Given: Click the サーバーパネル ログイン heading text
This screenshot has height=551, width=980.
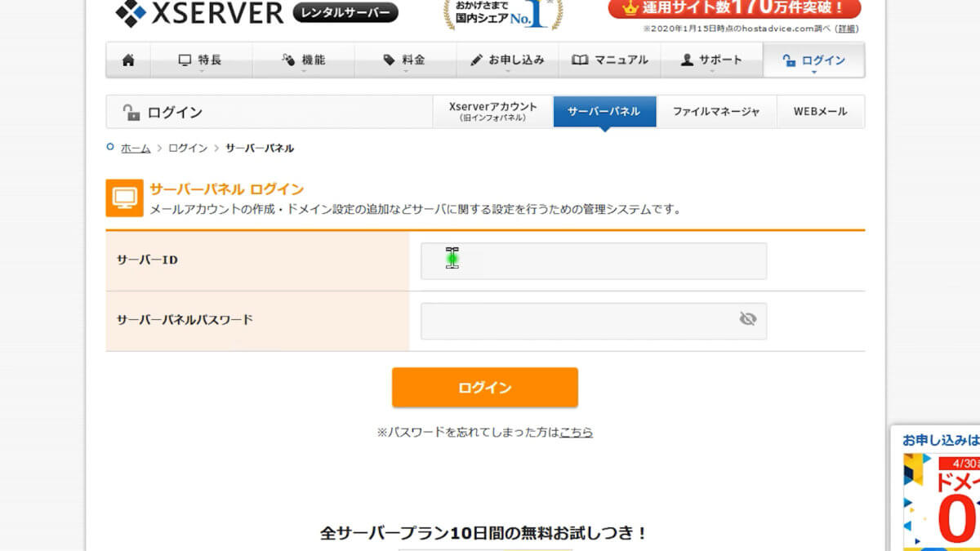Looking at the screenshot, I should point(227,189).
